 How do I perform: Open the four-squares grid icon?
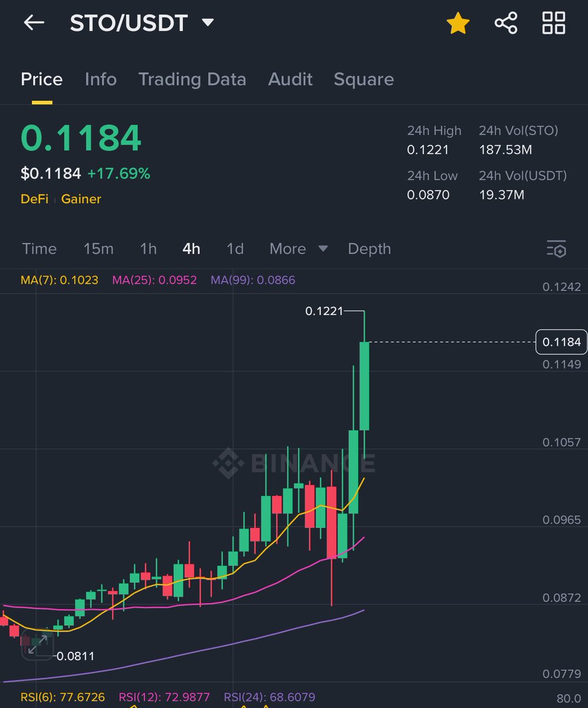pos(554,23)
